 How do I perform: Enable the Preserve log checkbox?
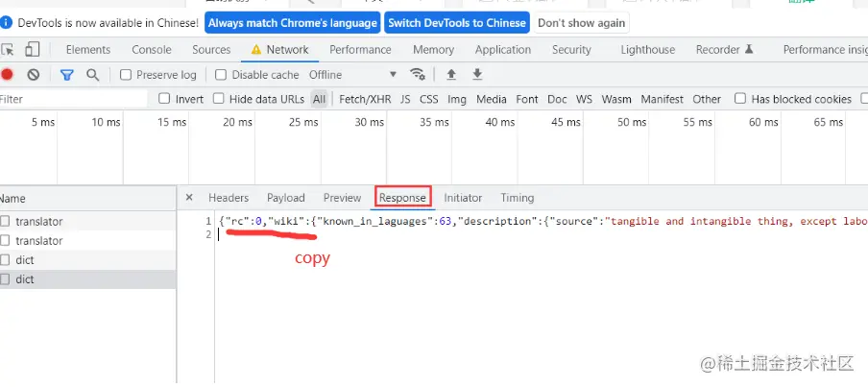click(126, 75)
